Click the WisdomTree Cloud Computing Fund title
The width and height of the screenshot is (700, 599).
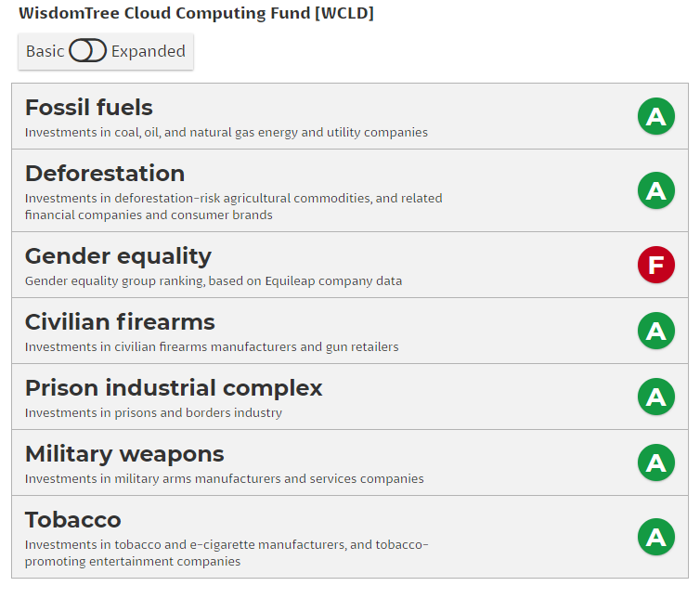point(196,14)
